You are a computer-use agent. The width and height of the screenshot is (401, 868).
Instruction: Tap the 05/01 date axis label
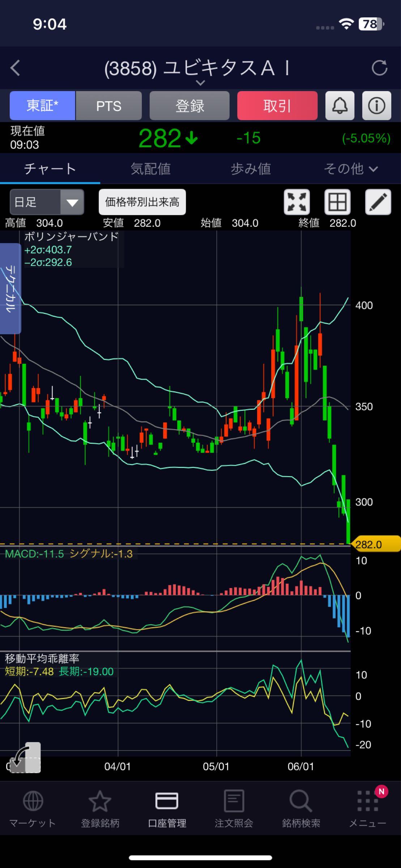click(x=216, y=766)
